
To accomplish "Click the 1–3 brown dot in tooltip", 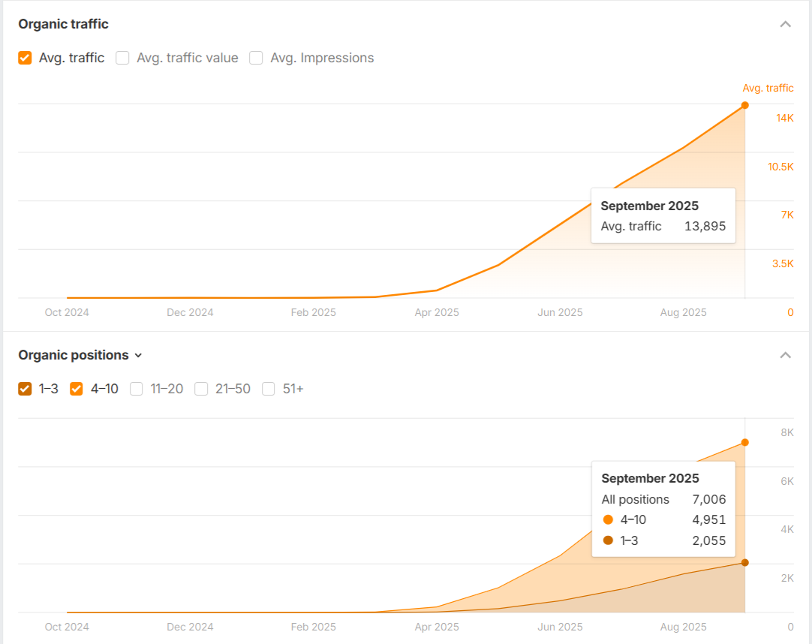I will 608,540.
